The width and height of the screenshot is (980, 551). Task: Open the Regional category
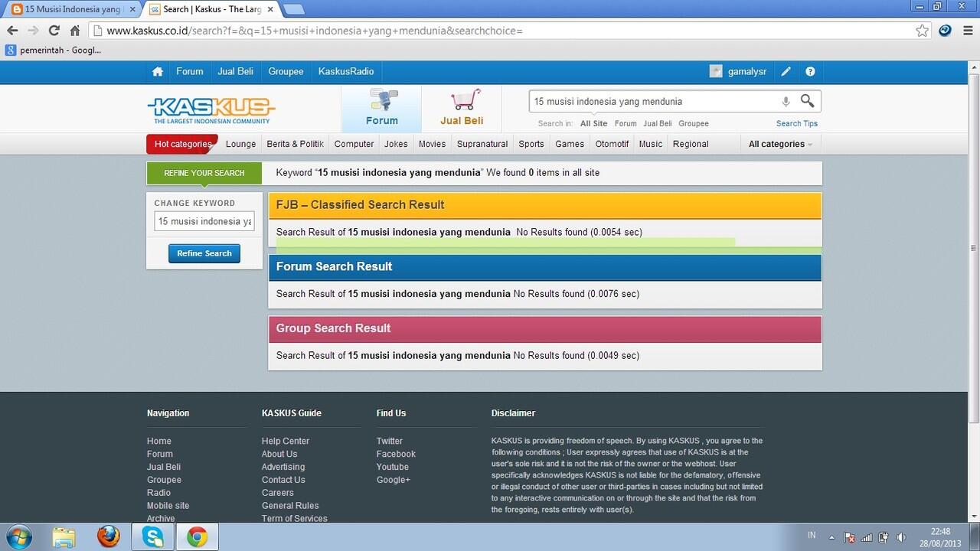click(x=691, y=144)
